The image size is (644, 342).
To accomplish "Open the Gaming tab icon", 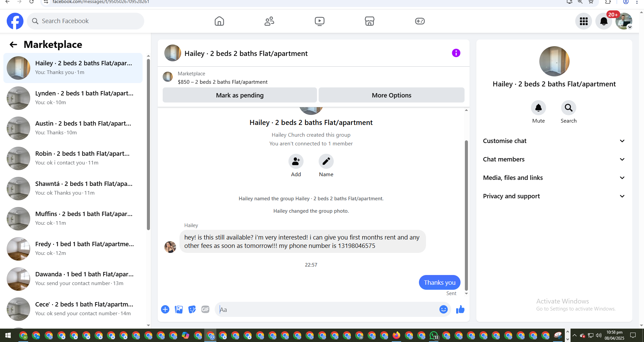I will click(x=420, y=21).
